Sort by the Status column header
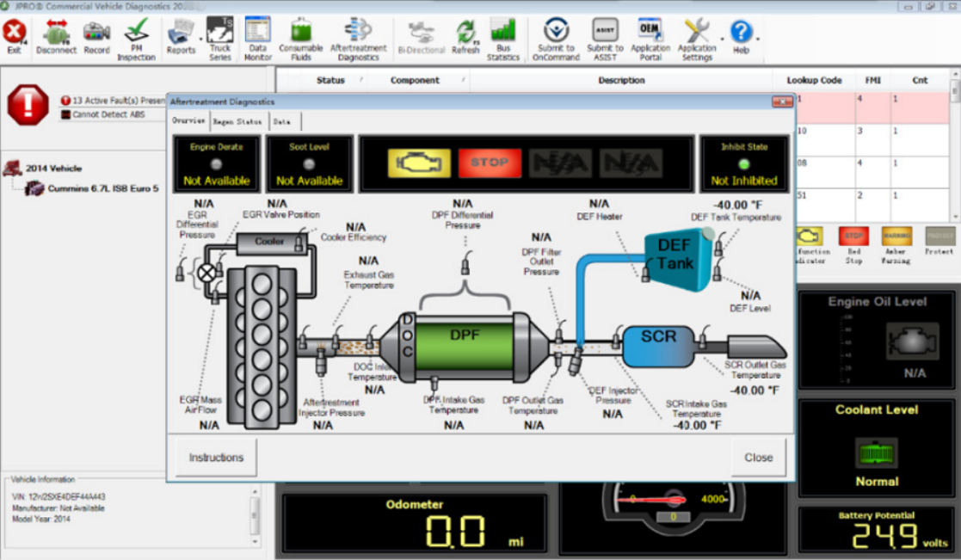 click(330, 80)
